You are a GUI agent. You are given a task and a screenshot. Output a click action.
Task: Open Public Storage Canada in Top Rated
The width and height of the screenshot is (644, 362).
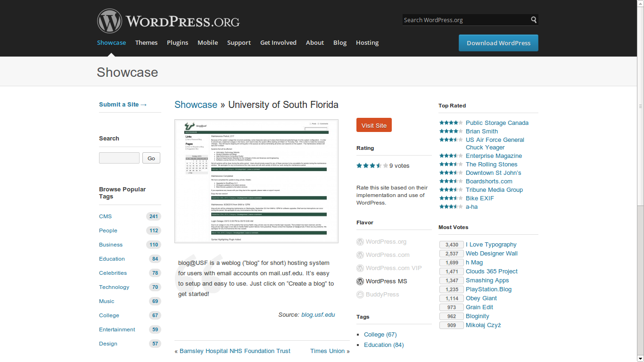tap(497, 123)
